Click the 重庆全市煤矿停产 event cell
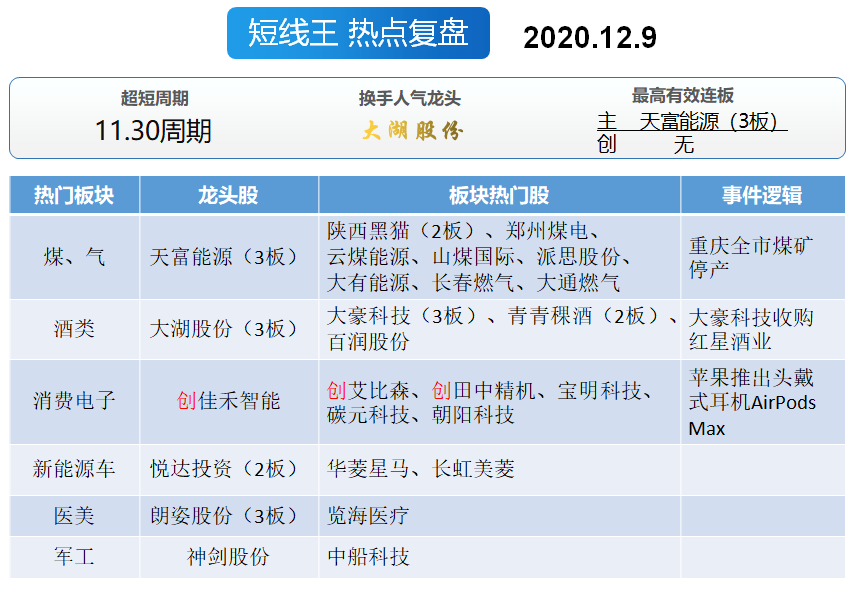Viewport: 852px width, 589px height. coord(762,257)
